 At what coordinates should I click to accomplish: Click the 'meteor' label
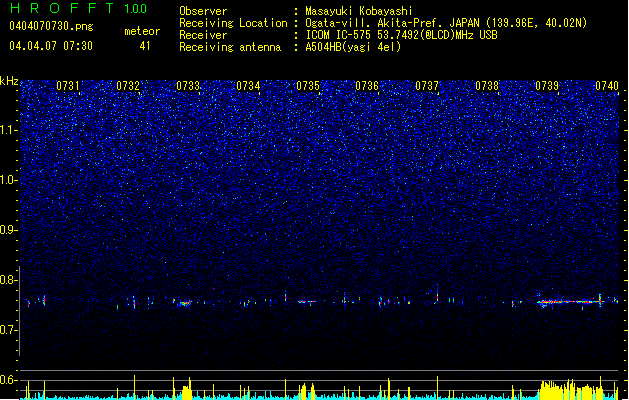click(x=142, y=31)
